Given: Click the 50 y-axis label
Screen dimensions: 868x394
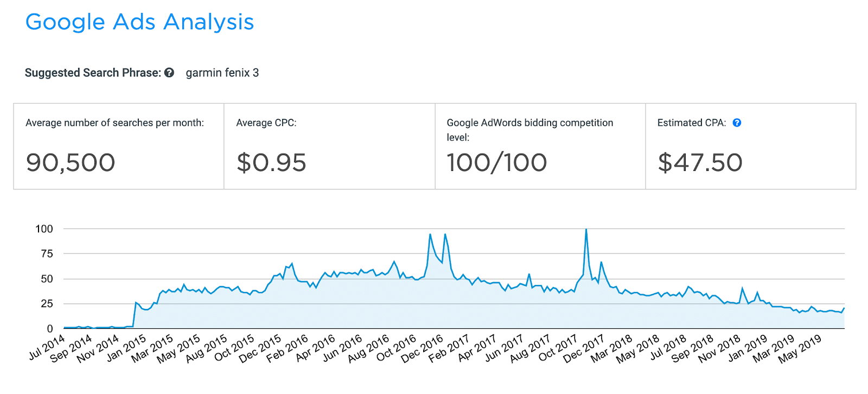Looking at the screenshot, I should click(x=47, y=279).
